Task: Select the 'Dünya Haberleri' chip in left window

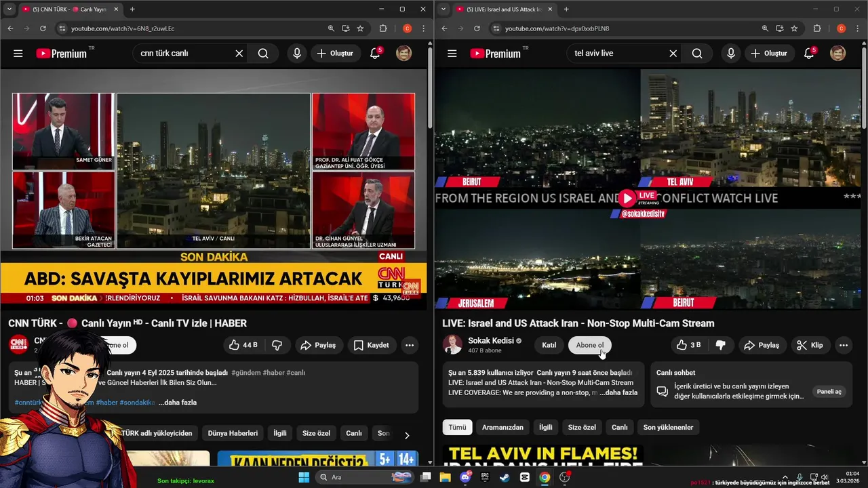Action: click(x=233, y=433)
